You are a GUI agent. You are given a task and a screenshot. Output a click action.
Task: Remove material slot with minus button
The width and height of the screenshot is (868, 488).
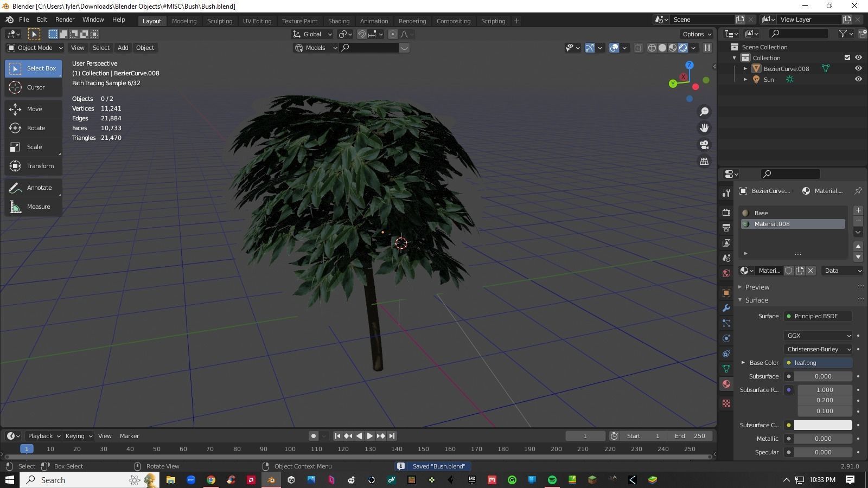click(x=858, y=221)
